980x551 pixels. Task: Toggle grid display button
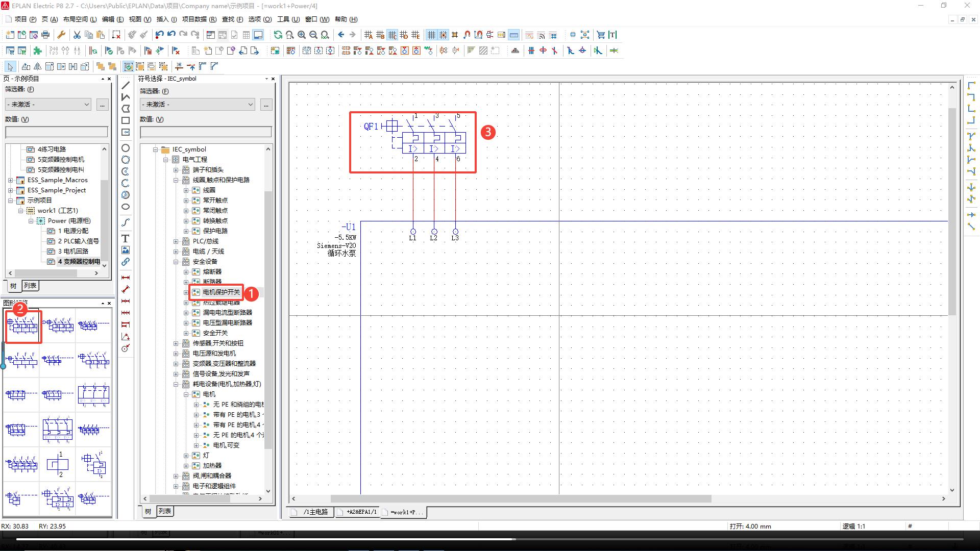pos(431,35)
